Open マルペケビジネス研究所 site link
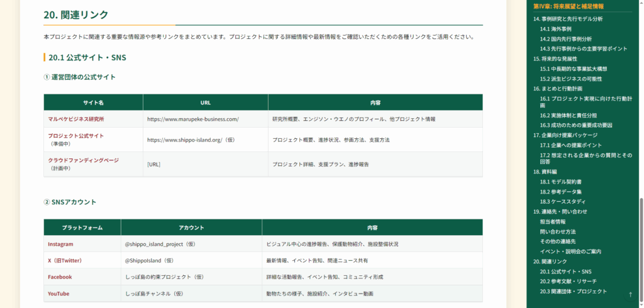The width and height of the screenshot is (644, 308). (76, 119)
